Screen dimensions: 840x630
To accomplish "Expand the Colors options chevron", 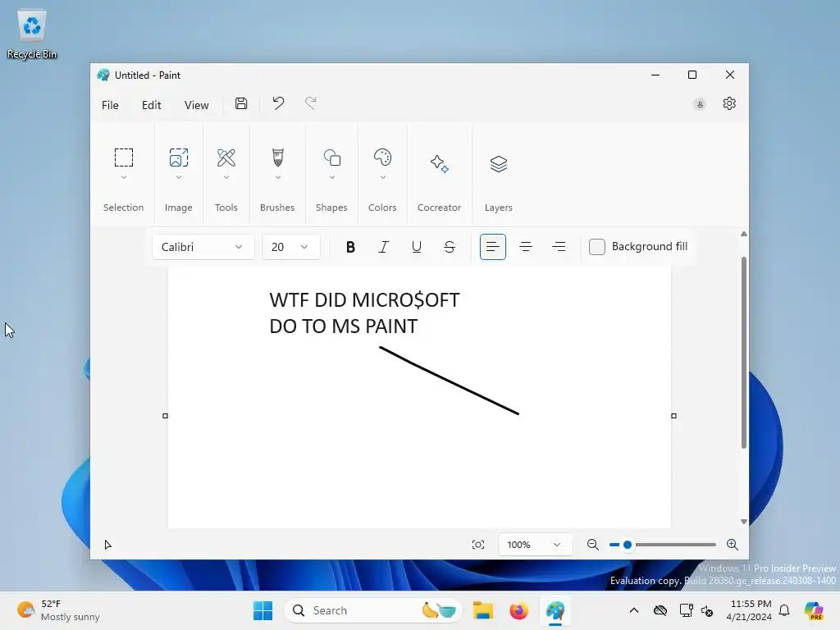I will coord(382,177).
